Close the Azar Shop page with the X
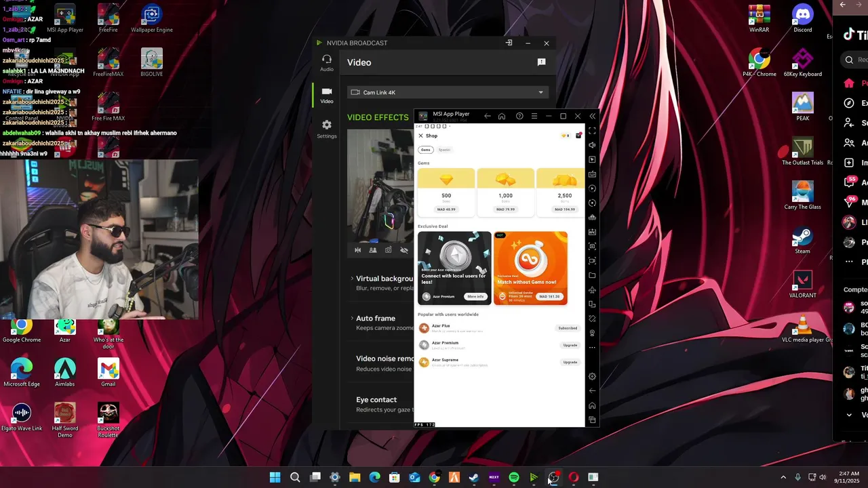The height and width of the screenshot is (488, 868). (x=420, y=136)
